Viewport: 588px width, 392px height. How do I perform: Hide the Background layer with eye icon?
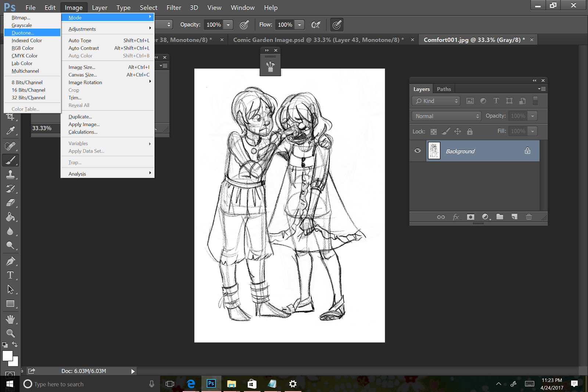click(417, 151)
